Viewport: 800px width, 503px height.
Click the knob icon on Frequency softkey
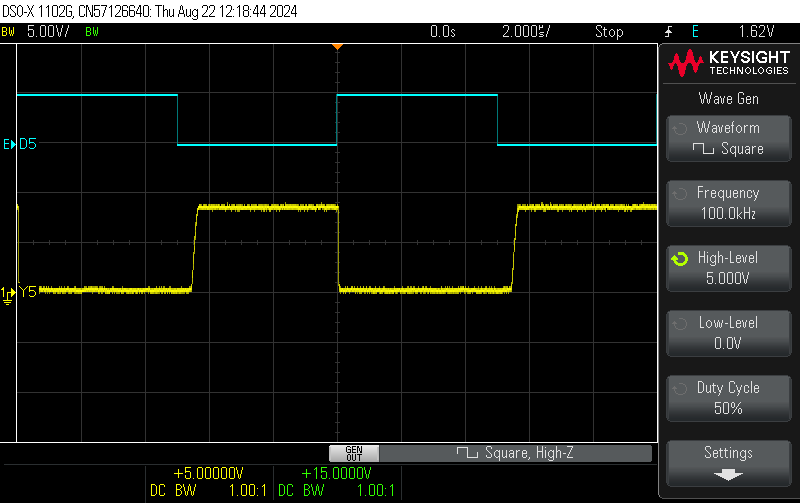pyautogui.click(x=680, y=194)
